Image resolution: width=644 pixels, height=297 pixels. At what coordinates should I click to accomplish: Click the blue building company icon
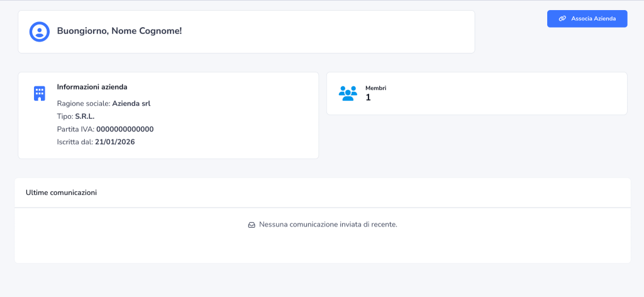39,93
